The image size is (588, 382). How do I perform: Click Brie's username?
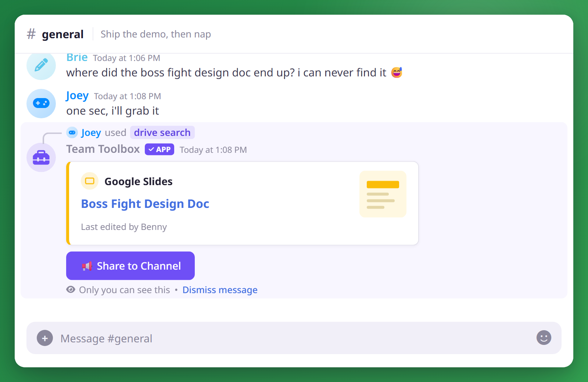pos(77,58)
